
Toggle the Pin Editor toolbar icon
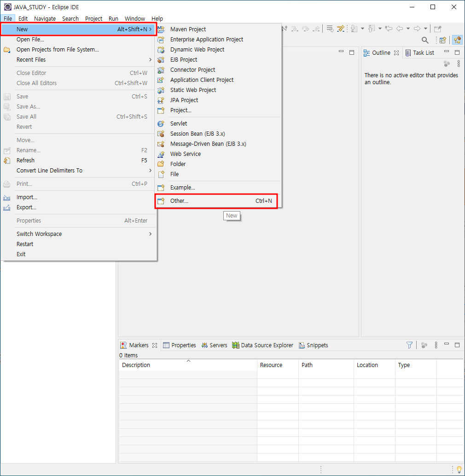[x=438, y=29]
